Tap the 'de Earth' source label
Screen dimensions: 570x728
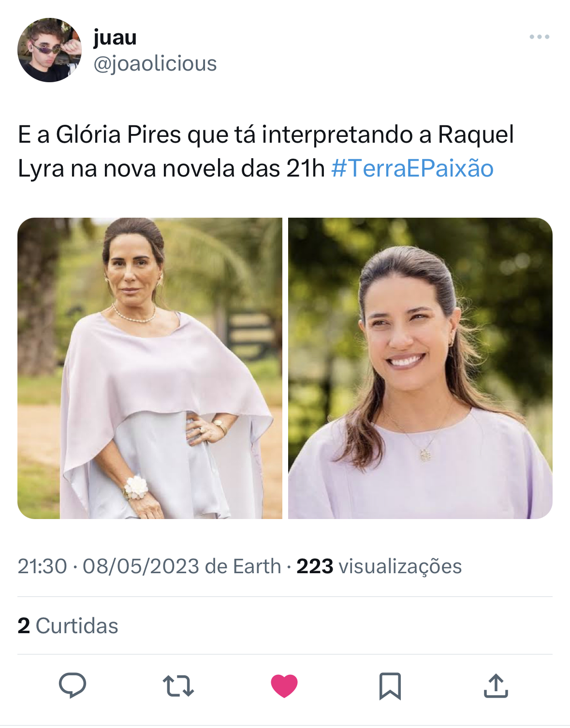(x=243, y=566)
